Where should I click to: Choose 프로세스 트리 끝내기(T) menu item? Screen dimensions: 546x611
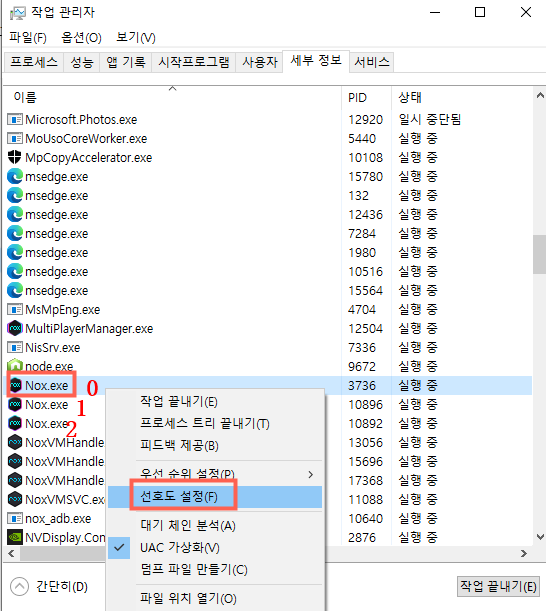(215, 424)
